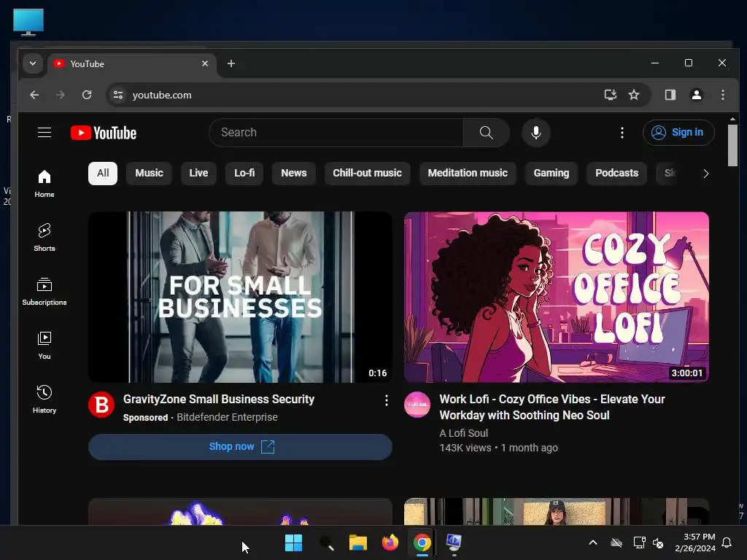Go to Home in the sidebar
This screenshot has width=747, height=560.
pos(44,184)
